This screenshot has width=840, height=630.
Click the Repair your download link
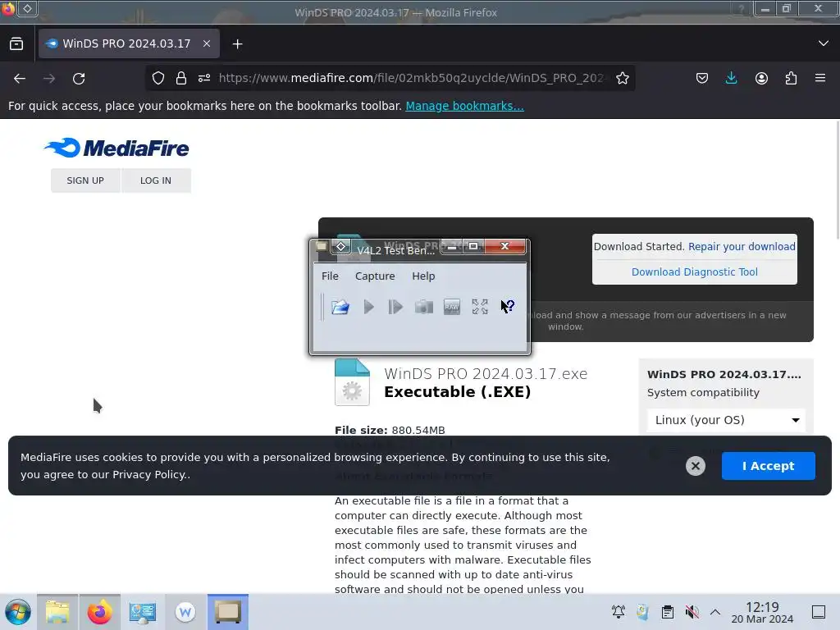[x=742, y=246]
